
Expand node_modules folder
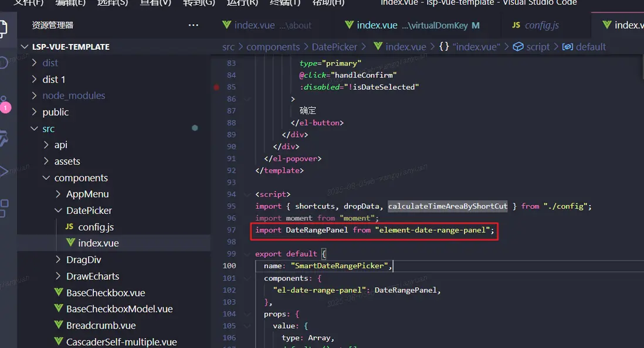[35, 95]
